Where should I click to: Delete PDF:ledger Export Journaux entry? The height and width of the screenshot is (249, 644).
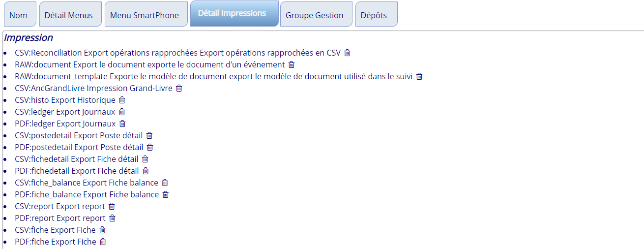click(x=122, y=124)
